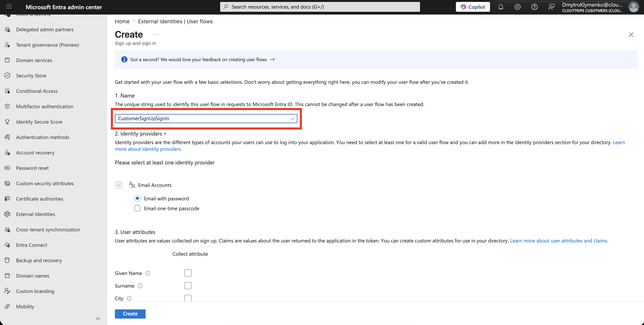The image size is (644, 325).
Task: Select Email with password radio button
Action: [137, 198]
